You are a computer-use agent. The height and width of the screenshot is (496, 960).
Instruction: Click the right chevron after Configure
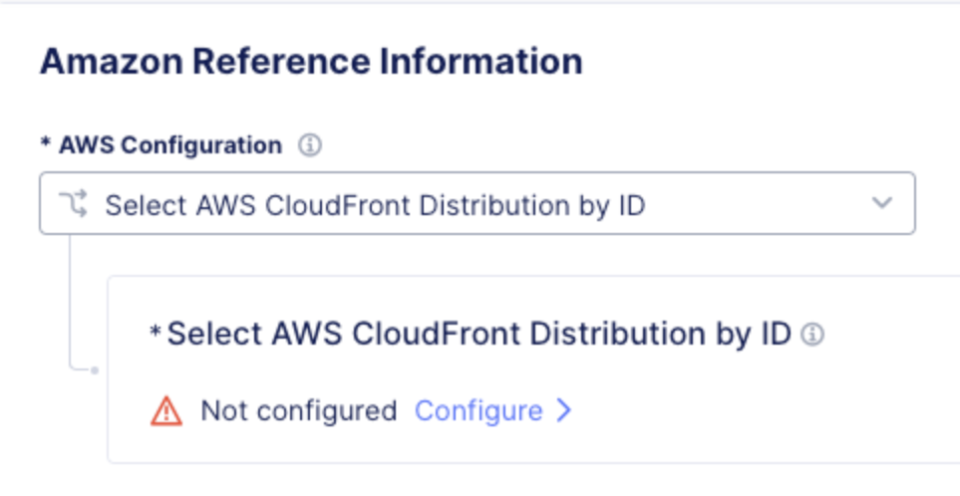pyautogui.click(x=564, y=410)
